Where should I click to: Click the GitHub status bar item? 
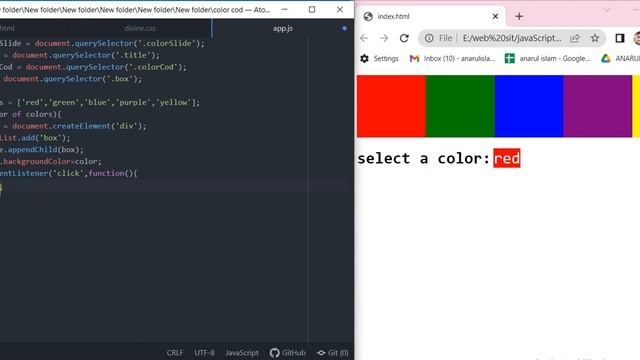point(288,353)
